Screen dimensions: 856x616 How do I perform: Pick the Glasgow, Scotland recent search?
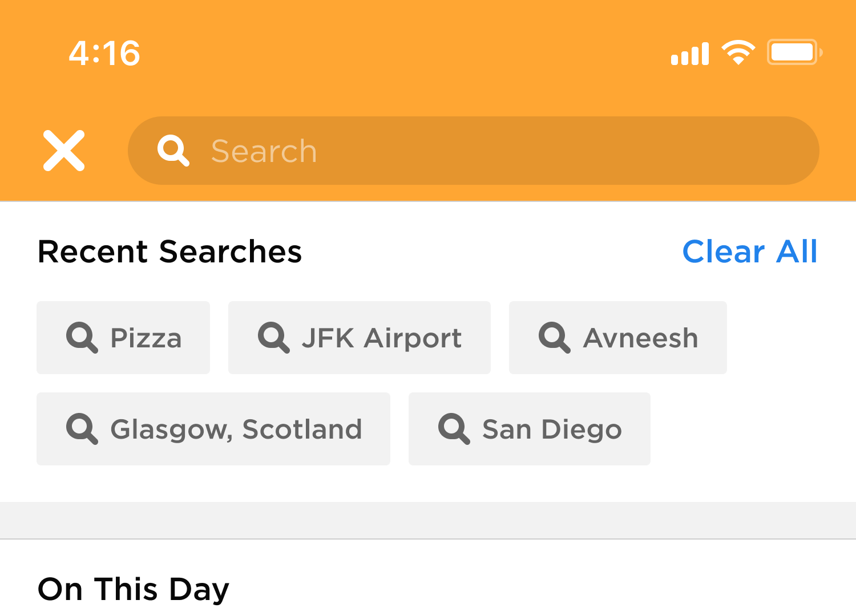[x=213, y=429]
